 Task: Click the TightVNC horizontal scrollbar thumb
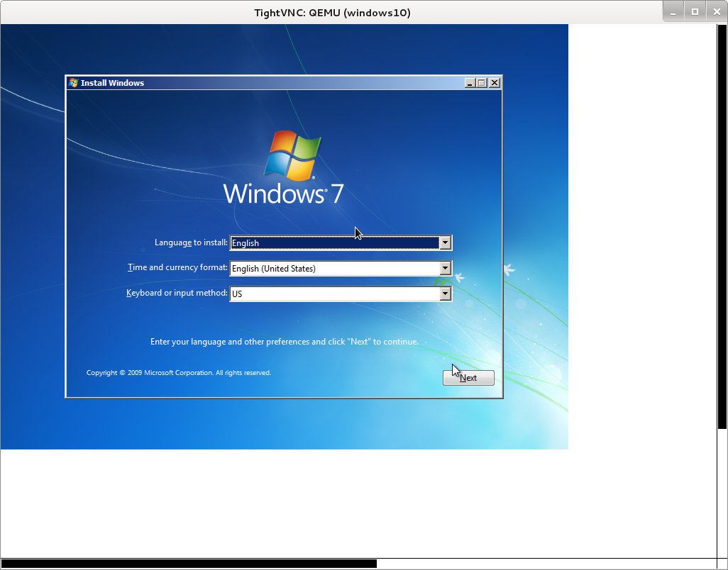pyautogui.click(x=189, y=564)
